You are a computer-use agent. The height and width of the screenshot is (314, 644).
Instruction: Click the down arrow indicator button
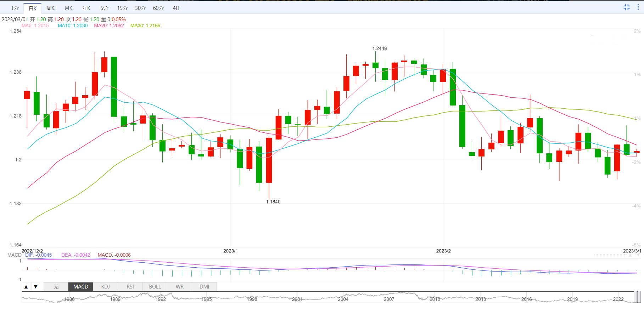(x=35, y=287)
